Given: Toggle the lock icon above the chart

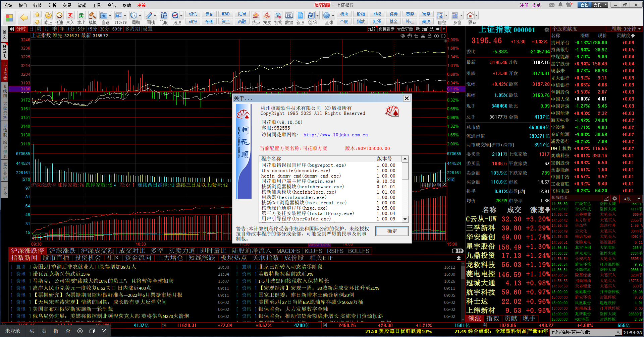Looking at the screenshot, I should (430, 36).
